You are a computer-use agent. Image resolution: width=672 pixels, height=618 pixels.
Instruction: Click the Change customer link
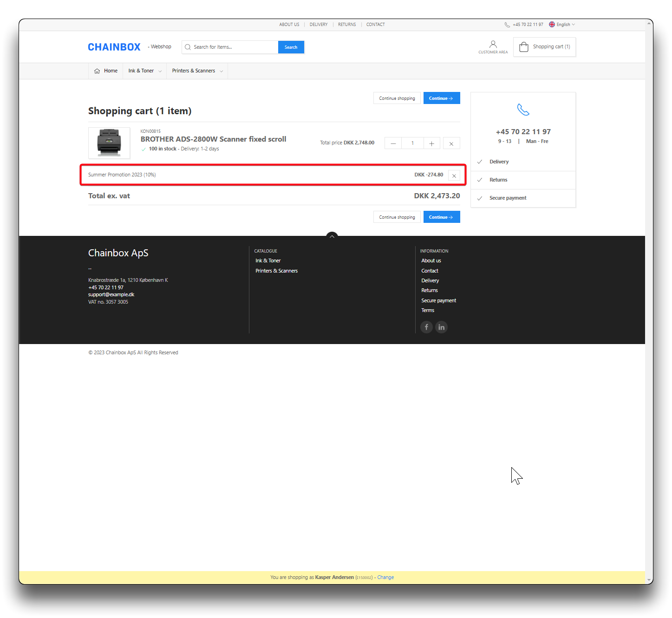[385, 577]
